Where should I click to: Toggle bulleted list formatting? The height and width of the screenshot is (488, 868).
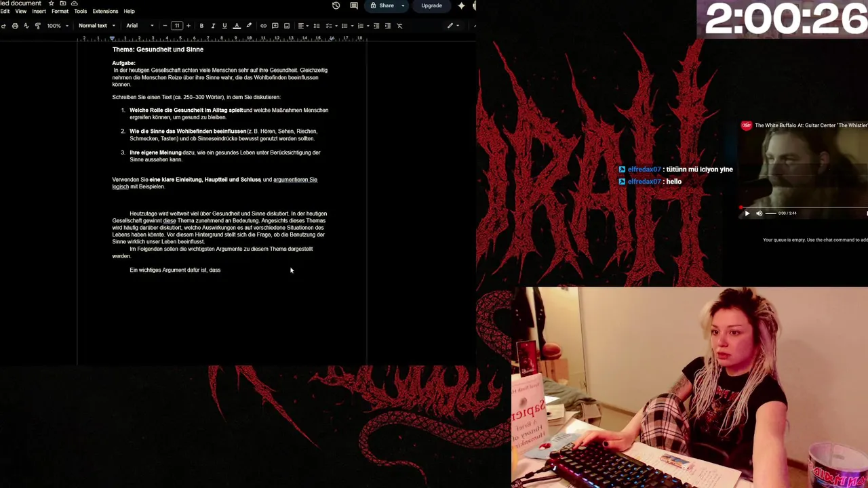pos(344,26)
